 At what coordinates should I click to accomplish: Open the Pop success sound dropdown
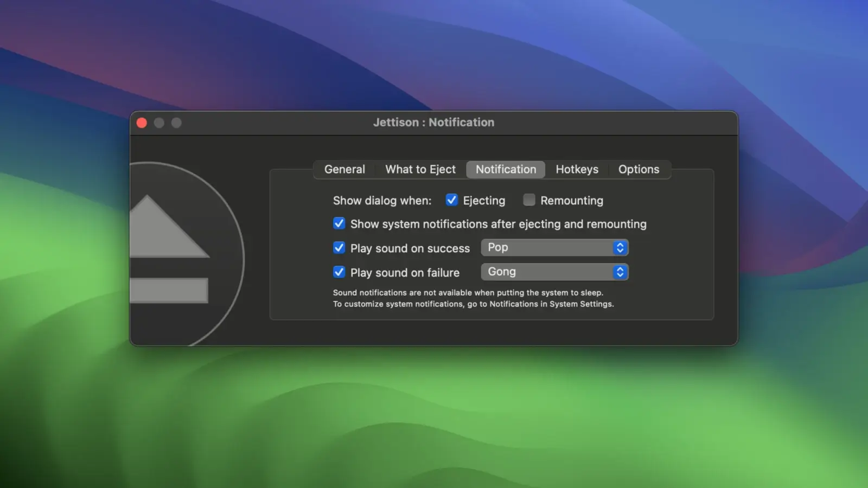pos(554,248)
